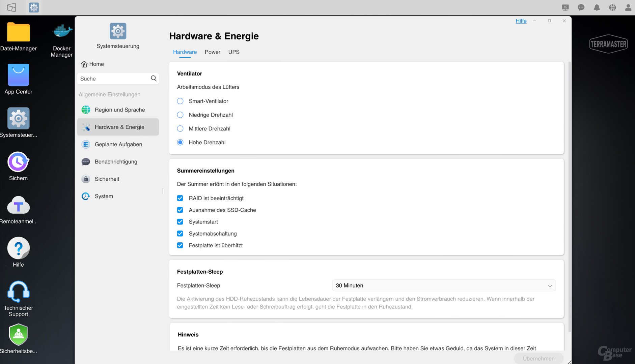This screenshot has height=364, width=635.
Task: Switch to the UPS tab
Action: coord(234,52)
